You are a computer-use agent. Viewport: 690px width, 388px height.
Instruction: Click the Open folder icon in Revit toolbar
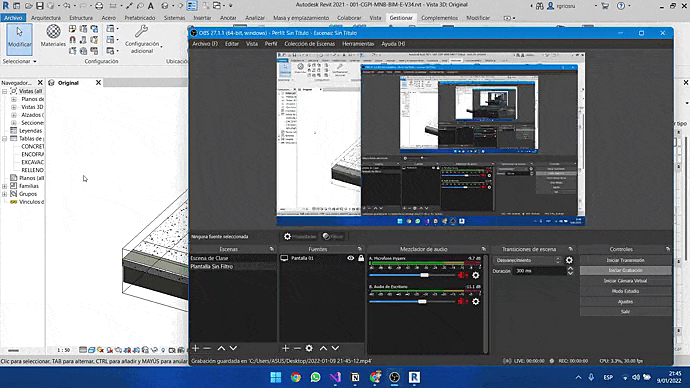click(x=29, y=6)
